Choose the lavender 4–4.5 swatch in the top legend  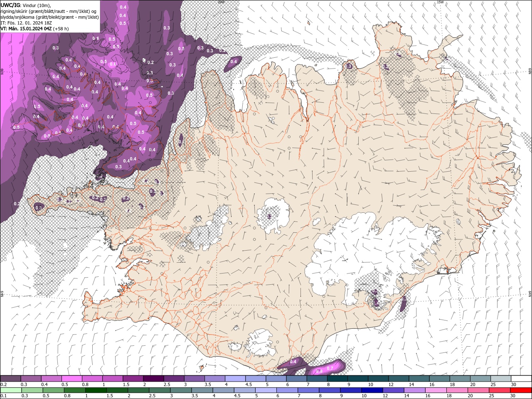point(235,379)
